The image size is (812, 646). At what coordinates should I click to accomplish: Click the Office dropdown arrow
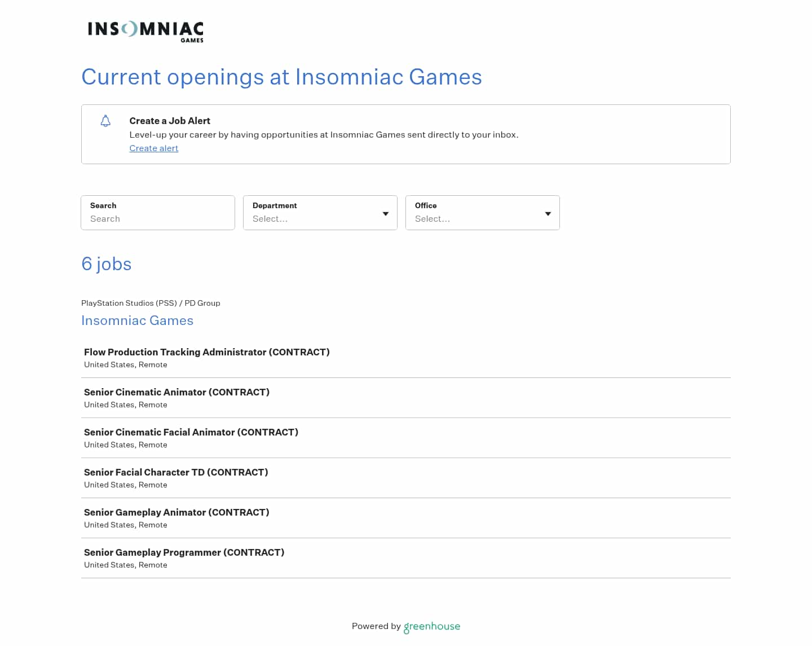click(x=548, y=214)
